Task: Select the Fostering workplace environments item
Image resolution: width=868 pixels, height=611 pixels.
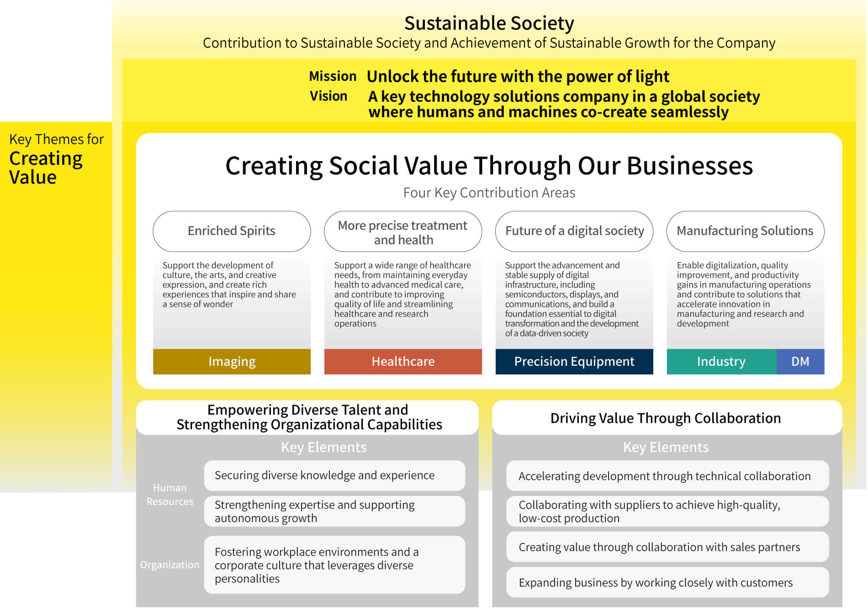Action: coord(334,565)
